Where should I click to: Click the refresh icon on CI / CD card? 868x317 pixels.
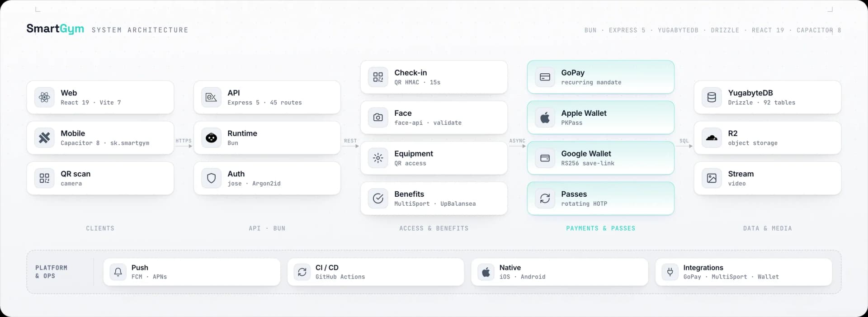(302, 272)
